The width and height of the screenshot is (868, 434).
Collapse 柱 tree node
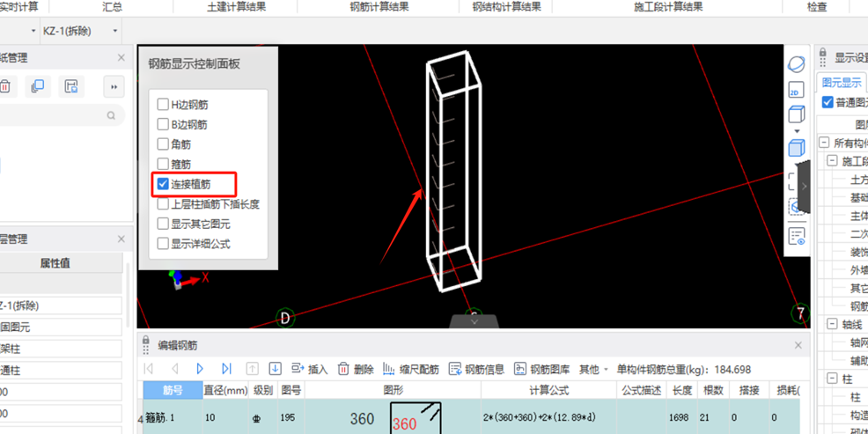pyautogui.click(x=832, y=378)
